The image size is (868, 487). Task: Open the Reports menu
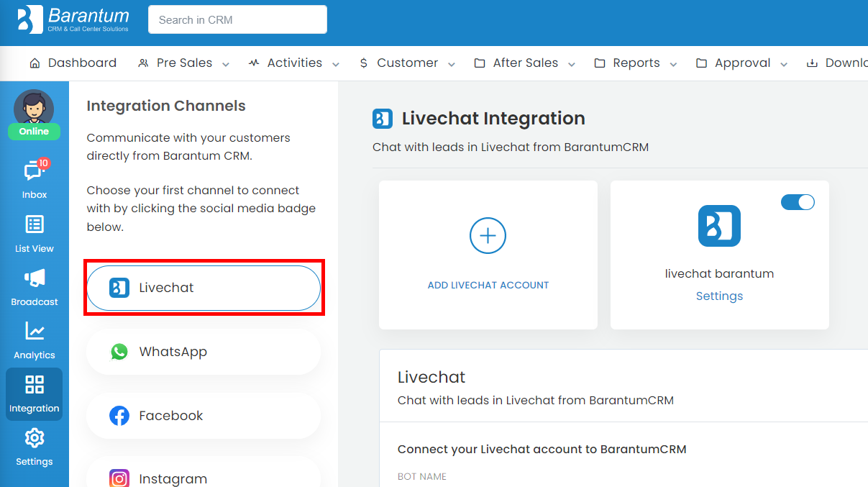click(x=636, y=63)
